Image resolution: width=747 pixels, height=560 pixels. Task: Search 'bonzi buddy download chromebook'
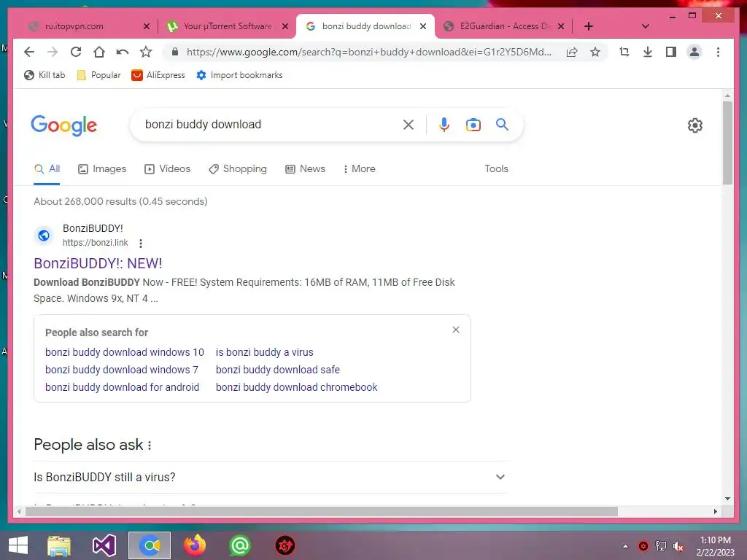tap(296, 388)
